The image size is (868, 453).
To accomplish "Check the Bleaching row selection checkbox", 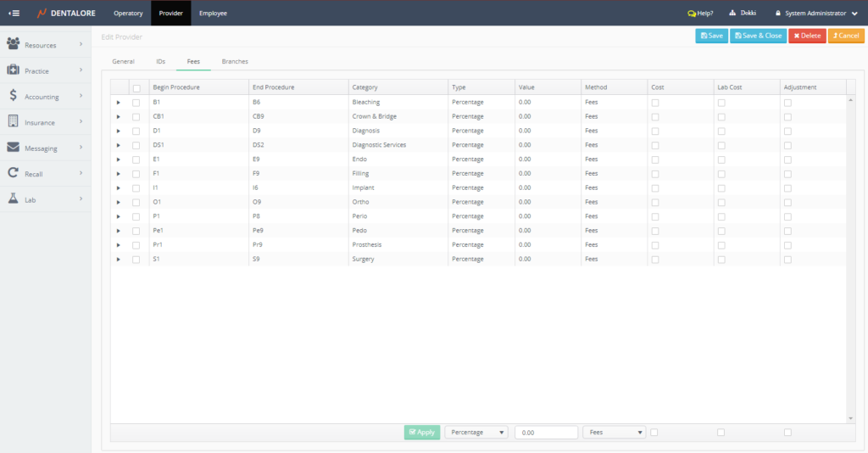I will coord(136,103).
